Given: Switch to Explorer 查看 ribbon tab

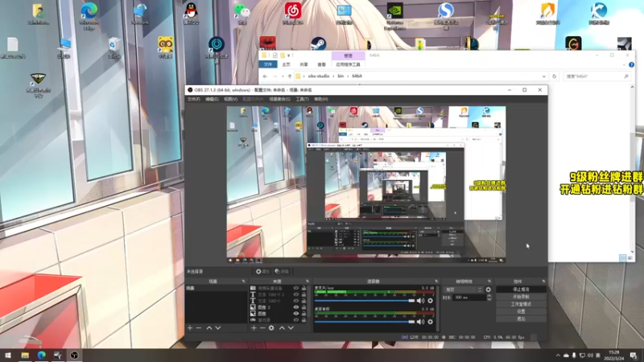Looking at the screenshot, I should pyautogui.click(x=321, y=64).
